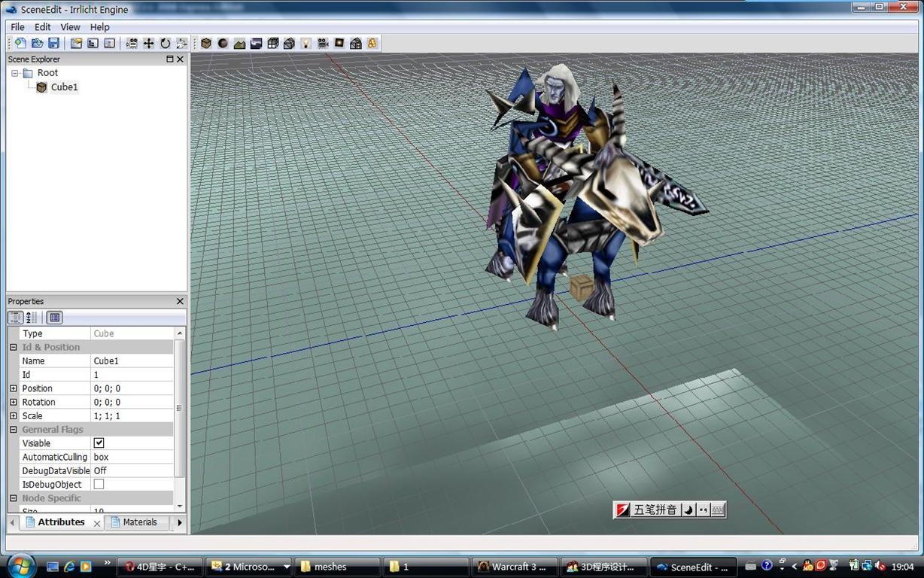Close the Scene Explorer panel

tap(180, 59)
